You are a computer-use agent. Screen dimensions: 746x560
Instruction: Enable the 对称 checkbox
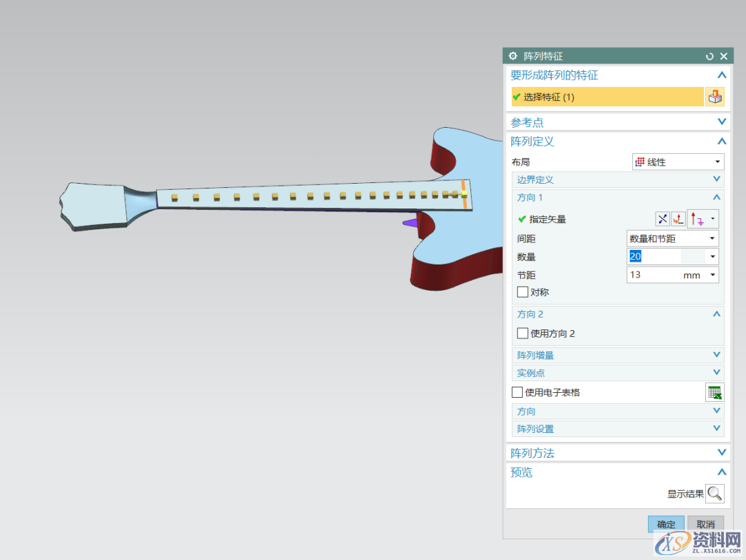click(522, 291)
